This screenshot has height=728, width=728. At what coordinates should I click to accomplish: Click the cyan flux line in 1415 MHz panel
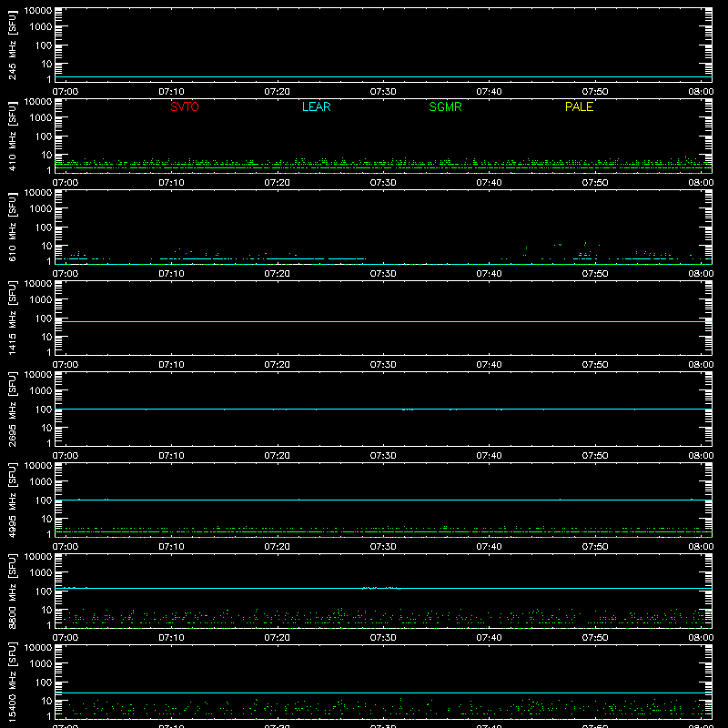coord(383,321)
